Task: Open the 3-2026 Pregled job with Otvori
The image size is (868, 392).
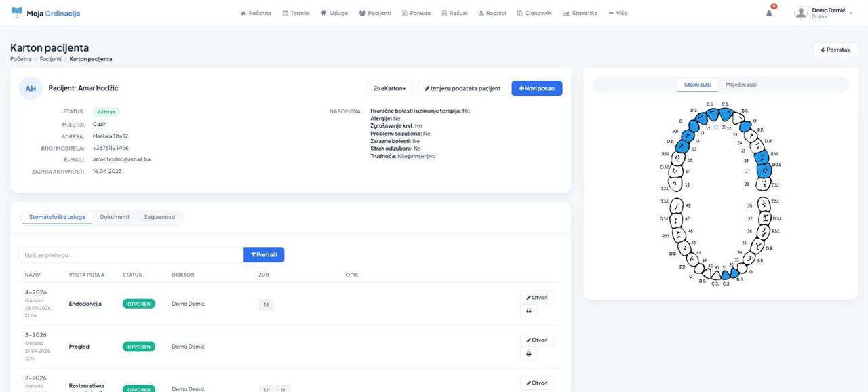Action: click(537, 340)
